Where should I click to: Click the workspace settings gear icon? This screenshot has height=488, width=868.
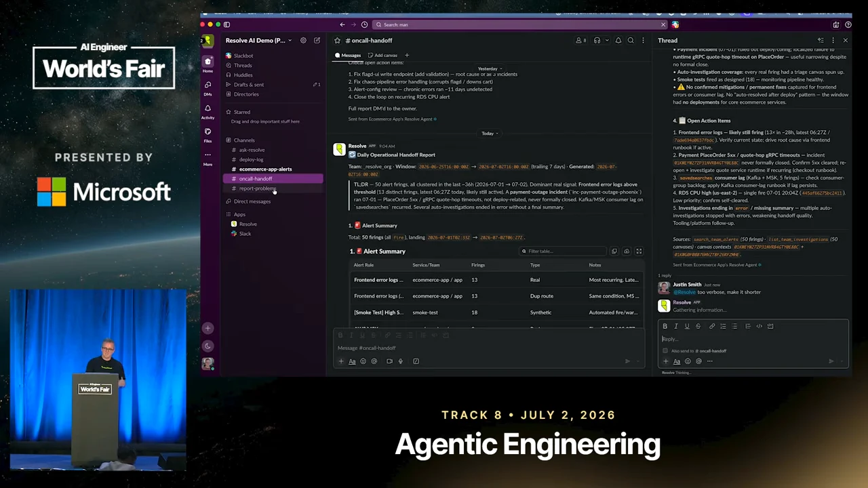point(303,41)
